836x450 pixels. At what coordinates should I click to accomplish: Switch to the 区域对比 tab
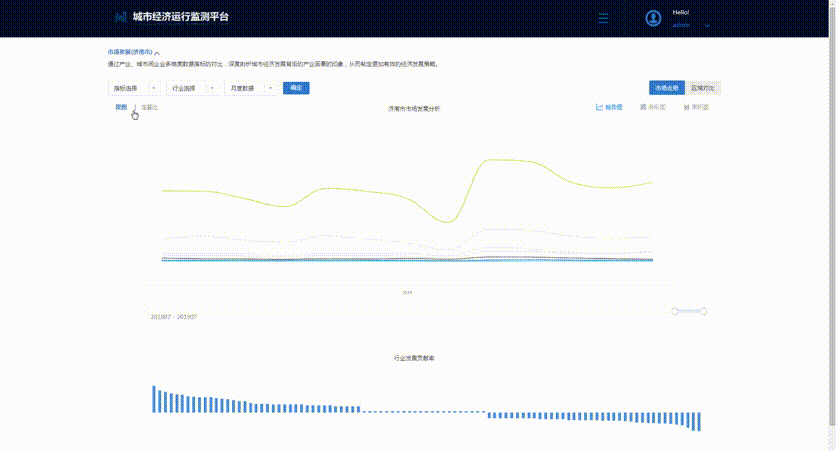703,88
